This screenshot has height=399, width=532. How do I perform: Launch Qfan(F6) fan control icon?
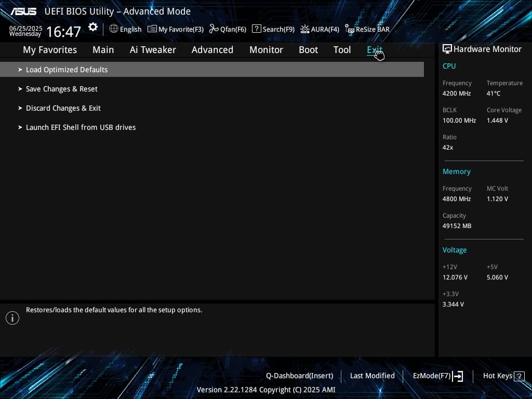[x=214, y=29]
